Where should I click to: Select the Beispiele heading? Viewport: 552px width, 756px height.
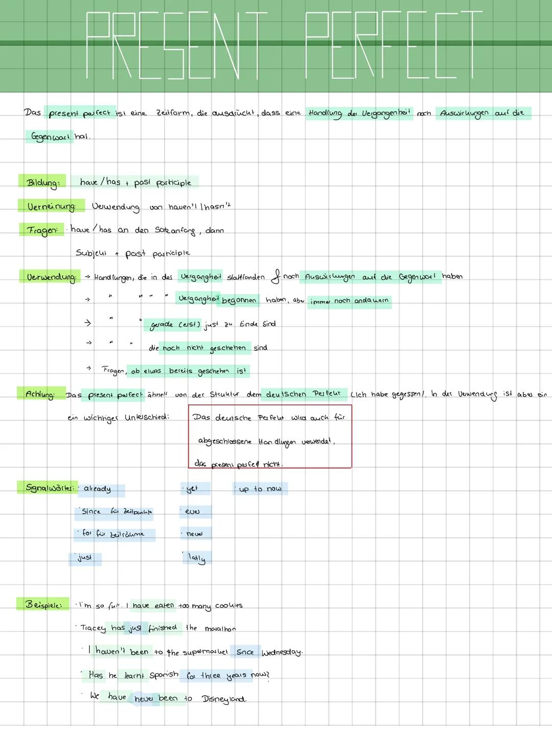[43, 604]
